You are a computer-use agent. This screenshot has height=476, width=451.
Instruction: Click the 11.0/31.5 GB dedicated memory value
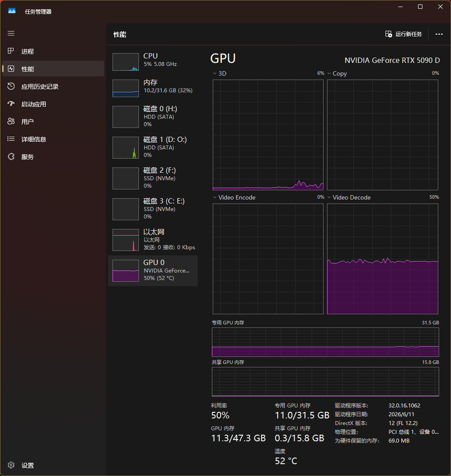point(302,415)
